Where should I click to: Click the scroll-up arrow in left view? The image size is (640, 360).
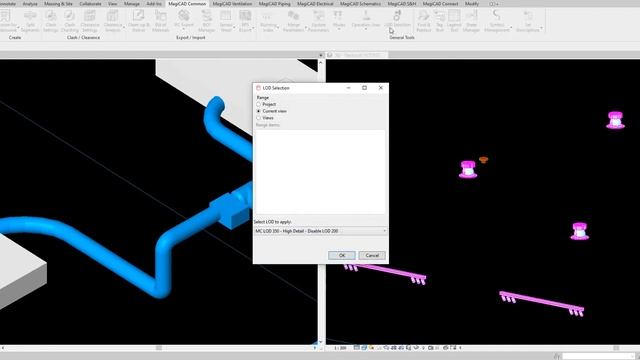click(320, 62)
